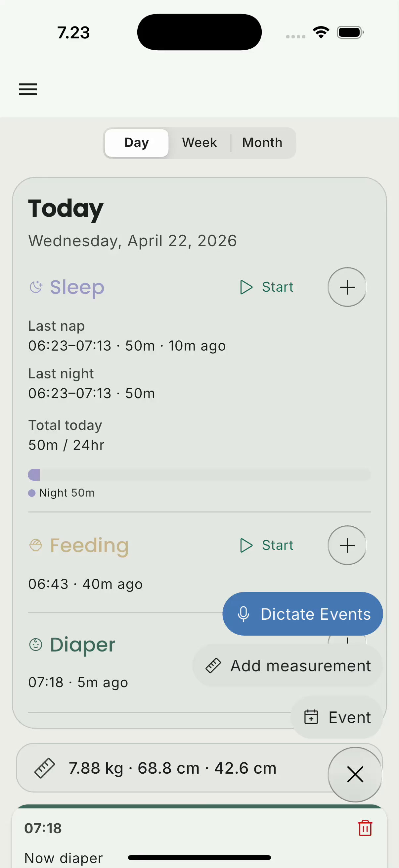Start the Sleep timer

tap(267, 287)
